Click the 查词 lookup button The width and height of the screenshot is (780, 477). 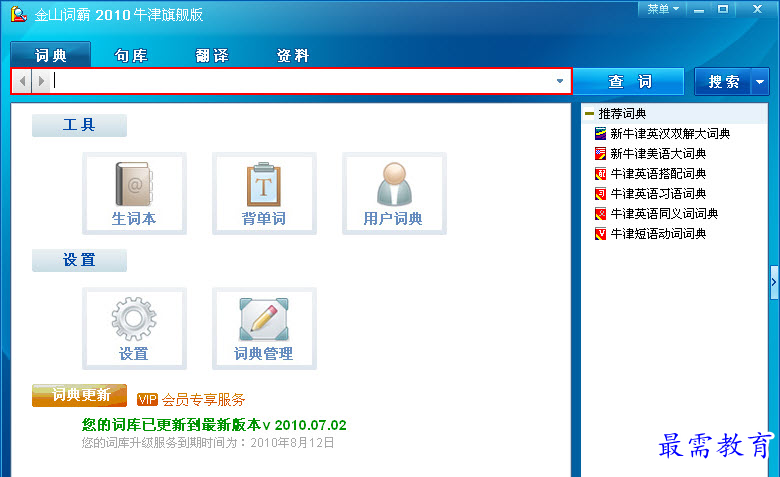coord(630,82)
